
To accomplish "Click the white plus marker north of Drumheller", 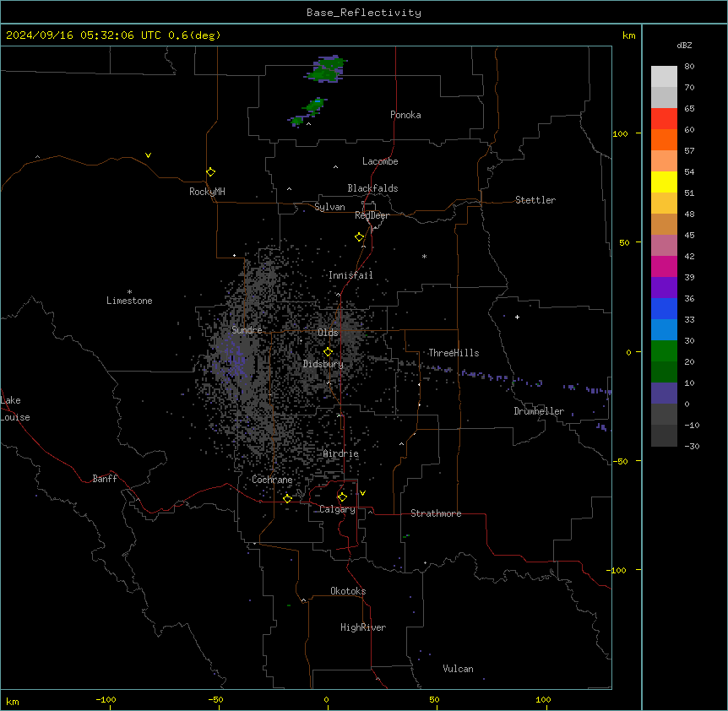I will (517, 317).
